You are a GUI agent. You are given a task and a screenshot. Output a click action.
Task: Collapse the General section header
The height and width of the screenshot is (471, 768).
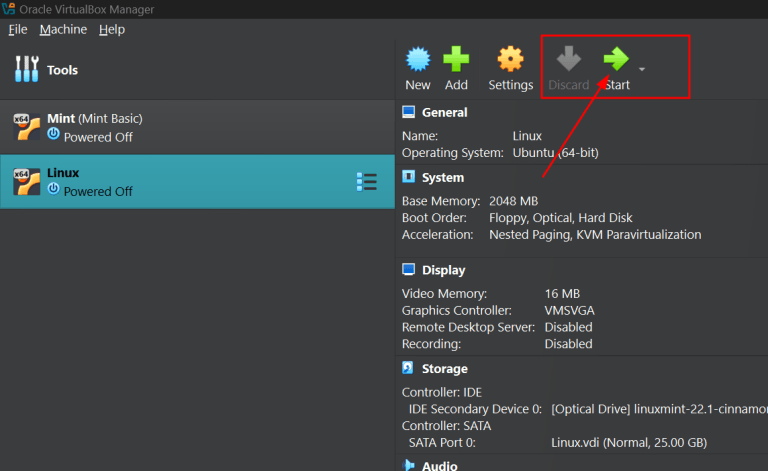443,113
